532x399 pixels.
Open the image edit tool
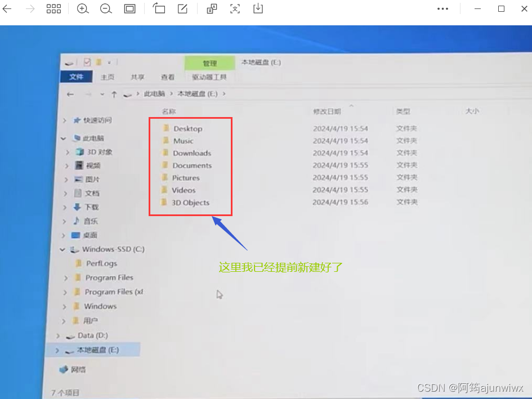(x=182, y=8)
